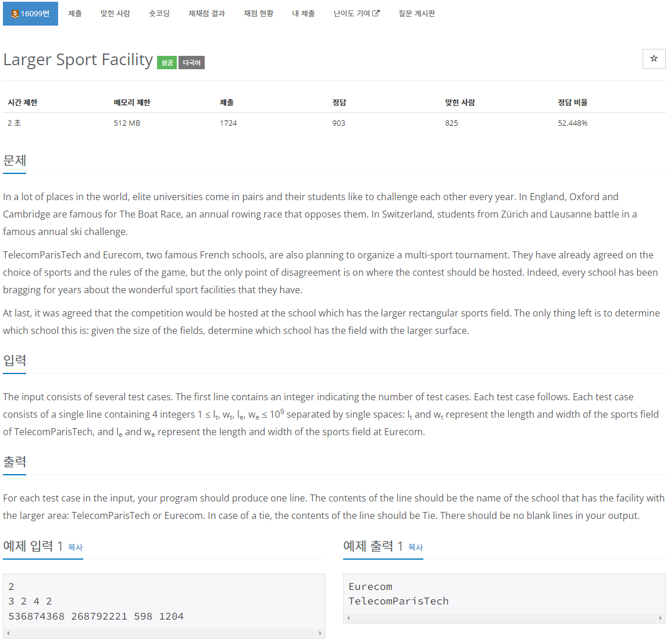The width and height of the screenshot is (667, 644).
Task: Go to 맞힌 사람 tab
Action: (115, 13)
